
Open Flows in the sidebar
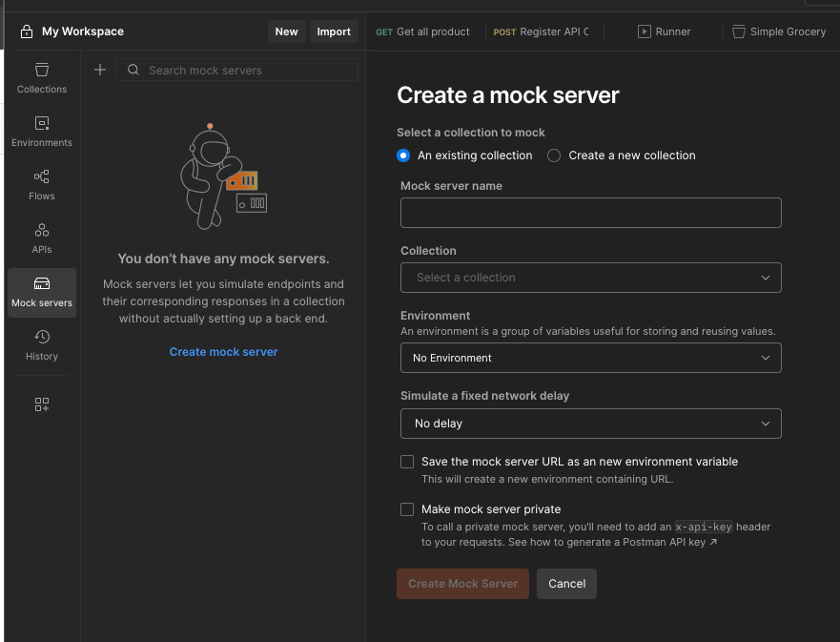pyautogui.click(x=42, y=185)
